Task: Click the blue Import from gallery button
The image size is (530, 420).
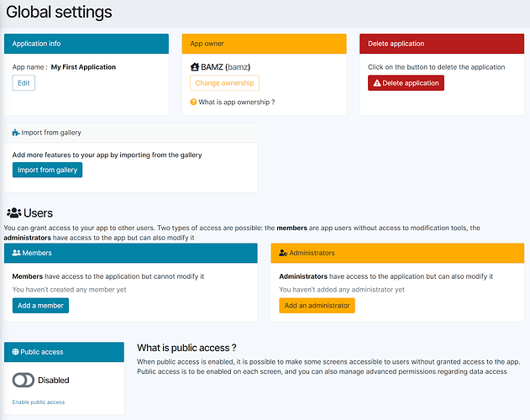Action: [47, 170]
